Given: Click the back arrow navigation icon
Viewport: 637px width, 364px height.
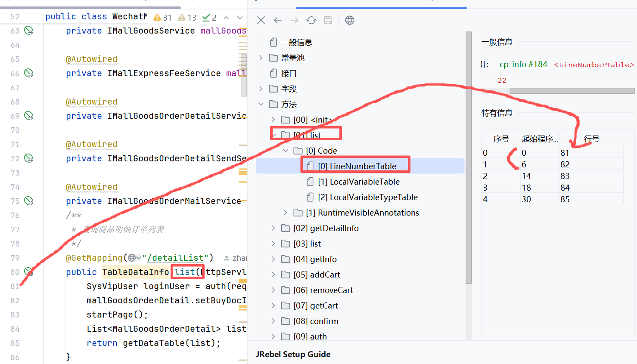Looking at the screenshot, I should (278, 20).
